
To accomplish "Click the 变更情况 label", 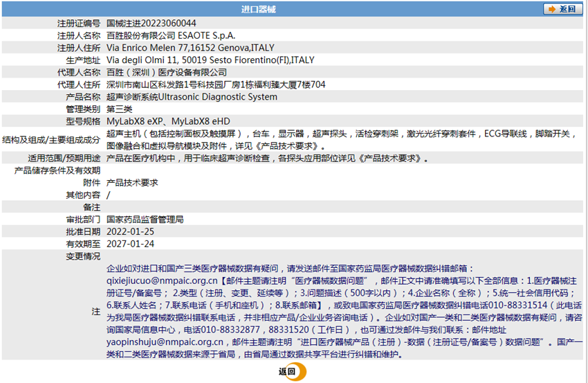I will click(83, 256).
